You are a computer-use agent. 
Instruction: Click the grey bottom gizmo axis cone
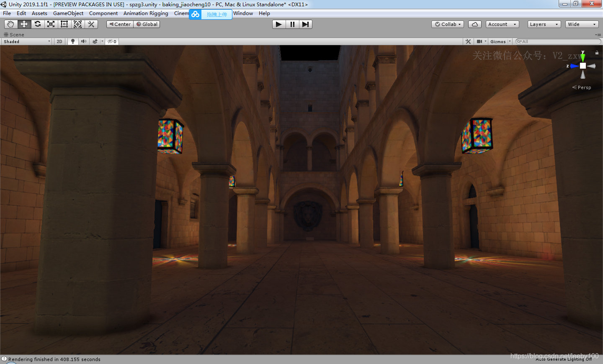point(582,74)
